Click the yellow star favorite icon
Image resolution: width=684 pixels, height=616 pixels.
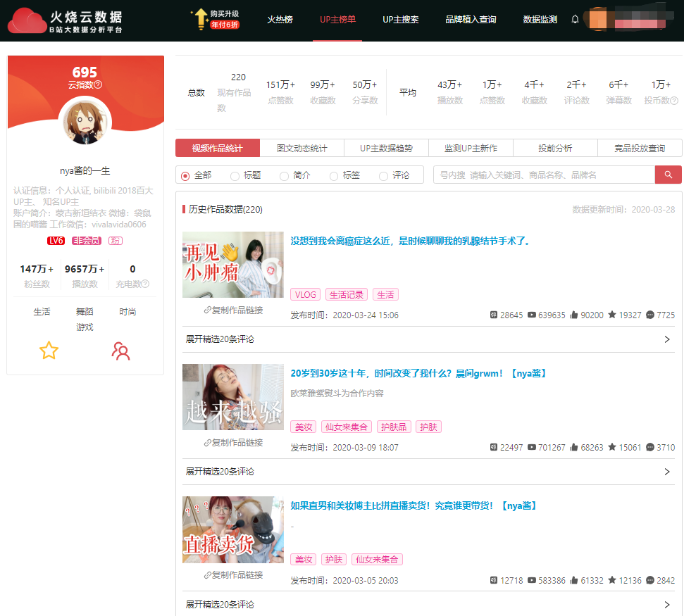tap(49, 351)
